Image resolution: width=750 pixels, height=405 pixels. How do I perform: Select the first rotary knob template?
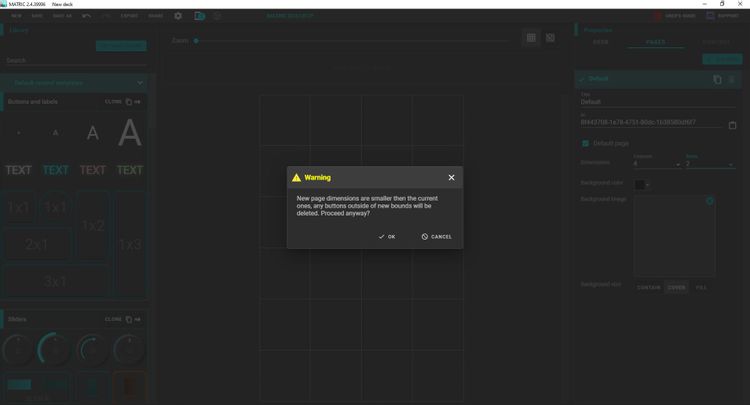(x=19, y=350)
